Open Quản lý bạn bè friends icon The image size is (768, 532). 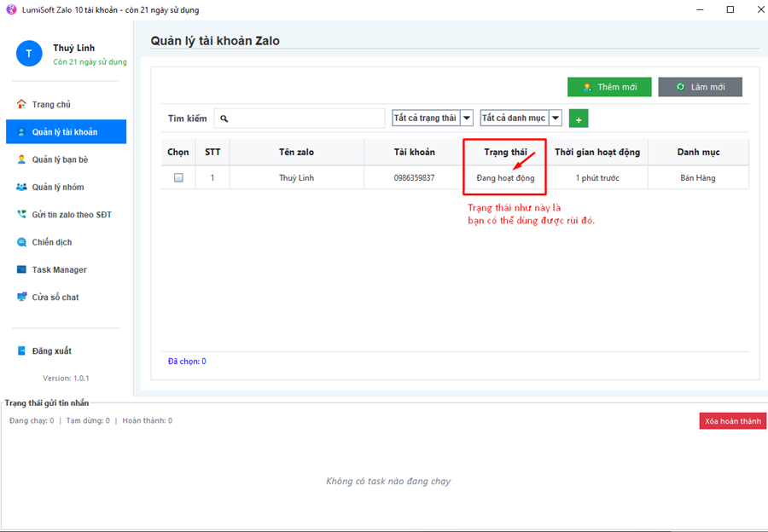pyautogui.click(x=21, y=159)
